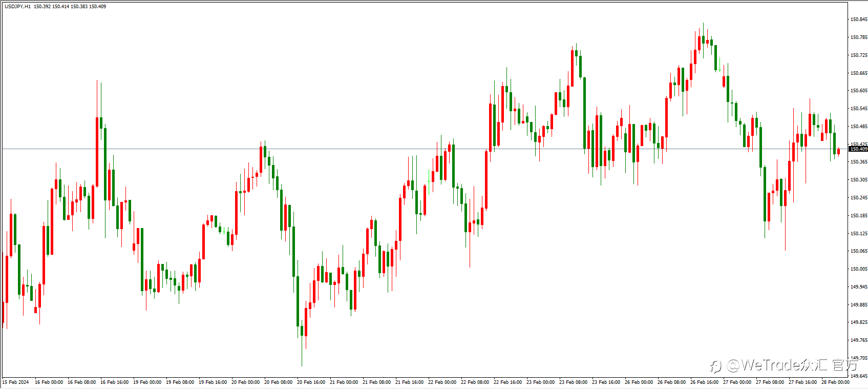The width and height of the screenshot is (868, 389).
Task: Click the 150.545 price axis label
Action: coord(859,109)
